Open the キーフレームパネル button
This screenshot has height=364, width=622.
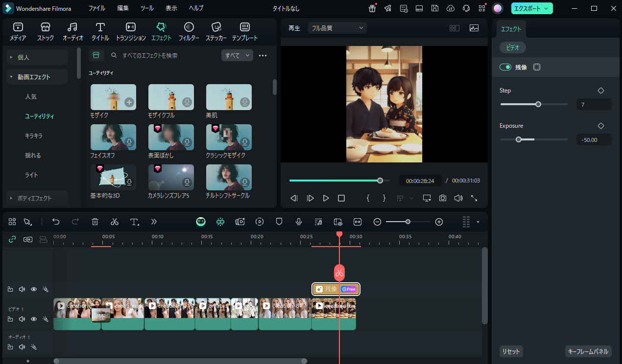pyautogui.click(x=588, y=351)
